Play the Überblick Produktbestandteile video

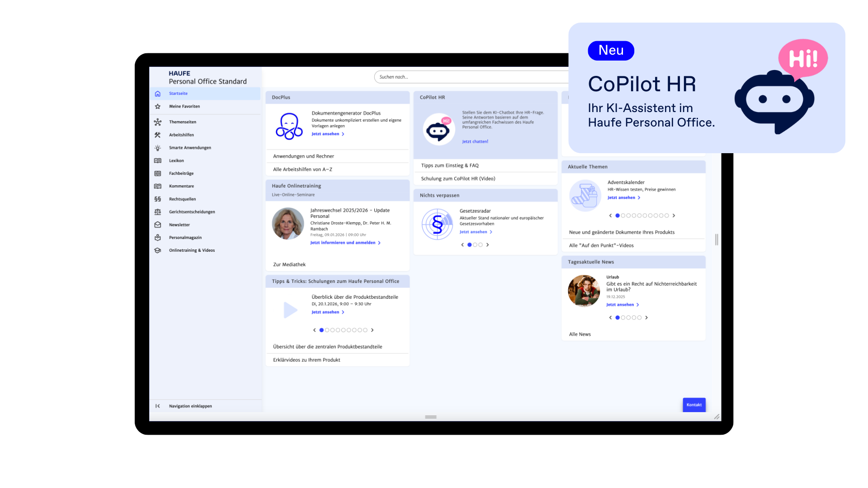click(x=290, y=310)
